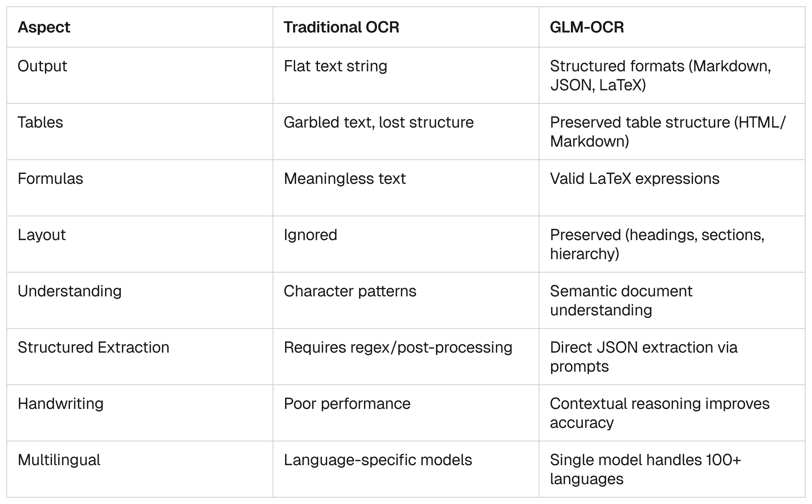812x504 pixels.
Task: Click the Semantic document understanding cell
Action: click(621, 300)
